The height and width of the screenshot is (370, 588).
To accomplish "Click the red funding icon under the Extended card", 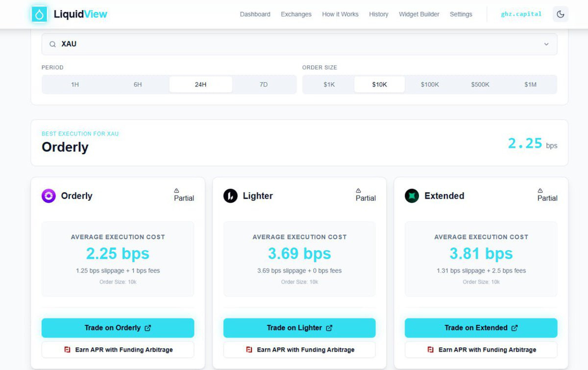I will (431, 350).
